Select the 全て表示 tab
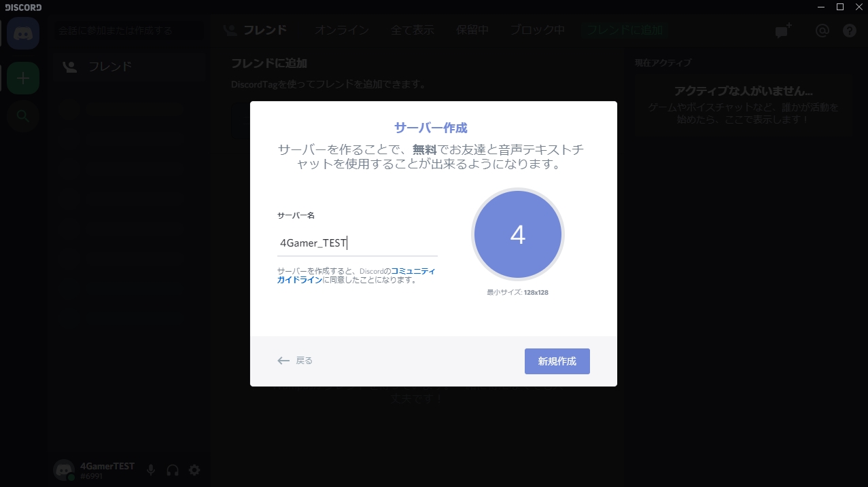The height and width of the screenshot is (487, 868). (x=413, y=30)
